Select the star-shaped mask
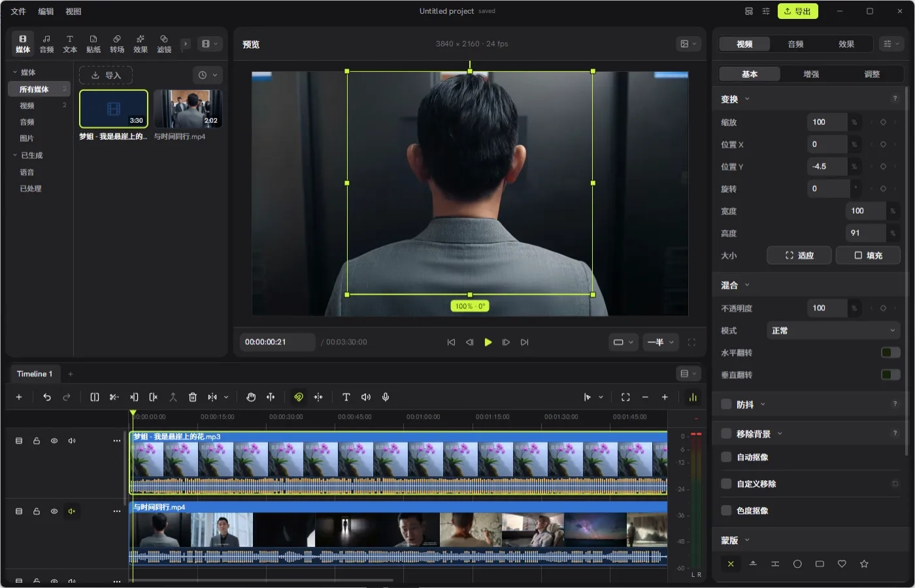This screenshot has height=588, width=915. [x=864, y=564]
